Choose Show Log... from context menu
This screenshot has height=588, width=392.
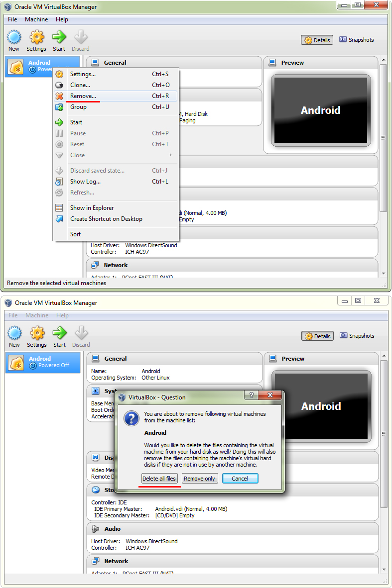point(116,182)
